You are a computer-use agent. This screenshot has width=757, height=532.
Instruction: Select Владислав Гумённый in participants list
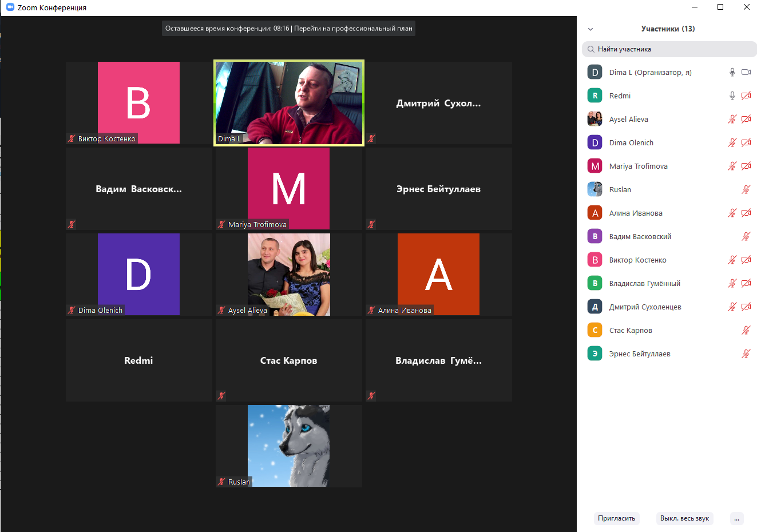click(x=644, y=283)
